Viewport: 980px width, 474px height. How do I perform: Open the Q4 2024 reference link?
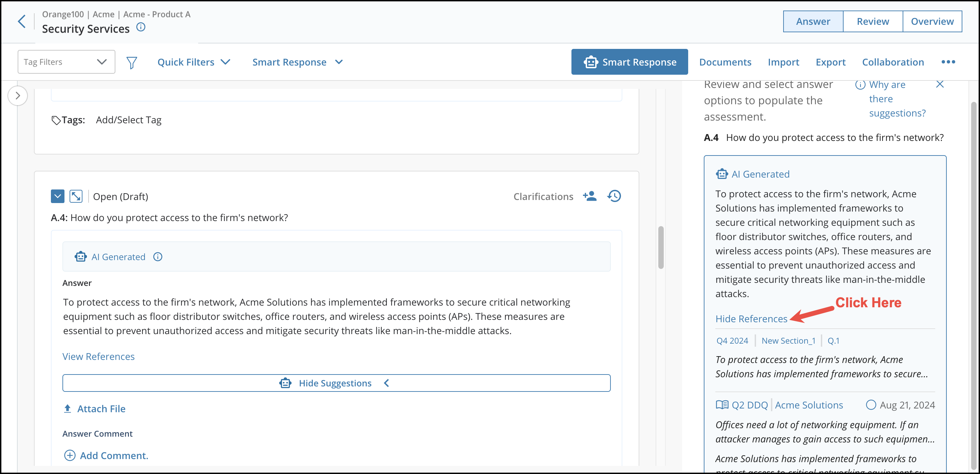click(732, 341)
